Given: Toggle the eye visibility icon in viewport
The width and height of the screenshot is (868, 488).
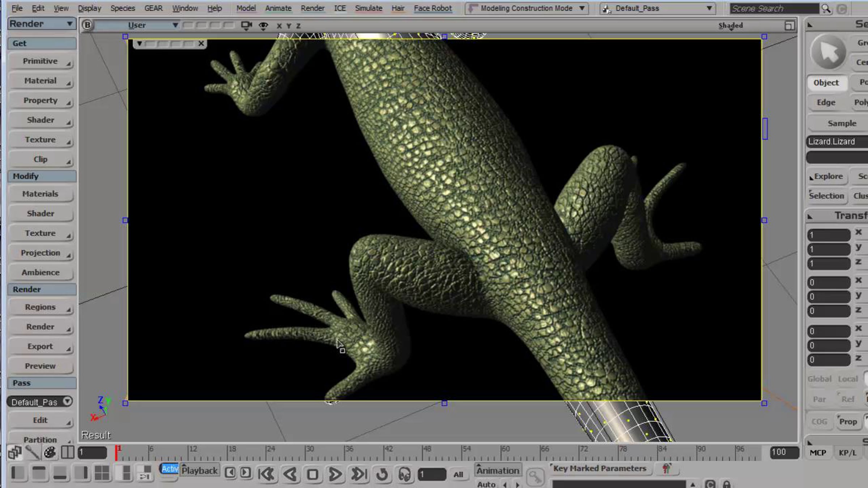Looking at the screenshot, I should [263, 25].
